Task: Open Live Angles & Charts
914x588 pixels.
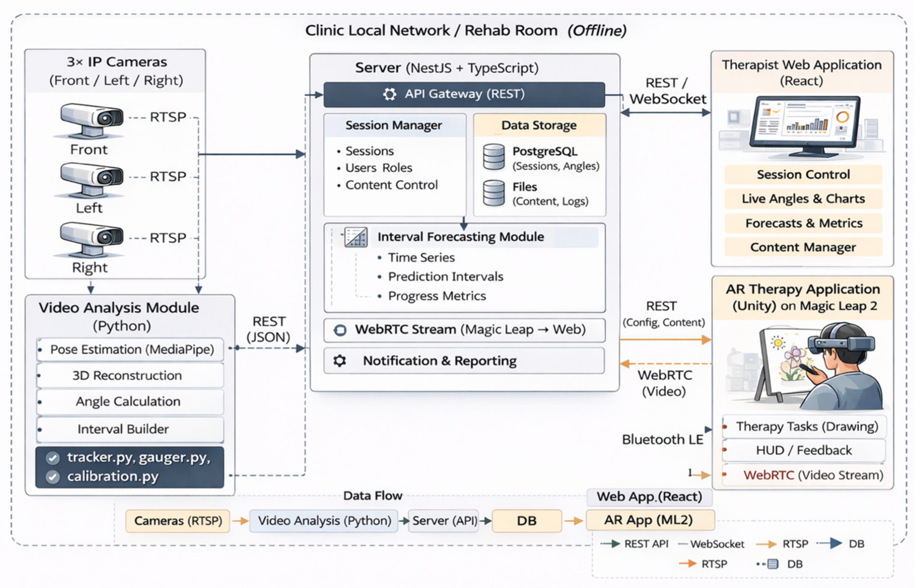Action: click(x=803, y=199)
